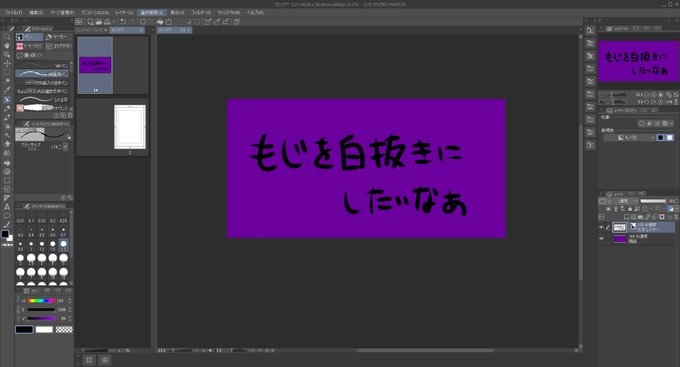Open the highlighted 選択範囲 (Selection) menu

click(151, 13)
